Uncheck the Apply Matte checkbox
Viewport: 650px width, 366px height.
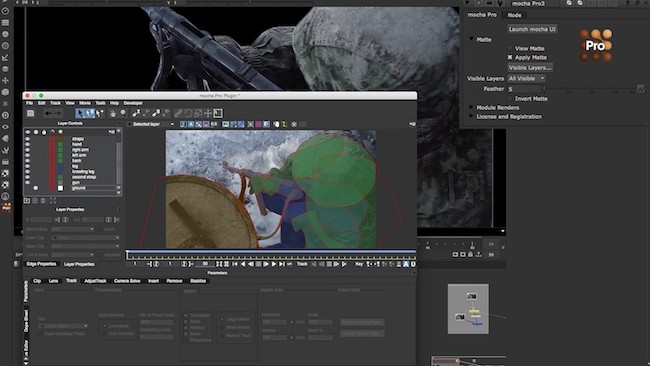click(x=510, y=57)
